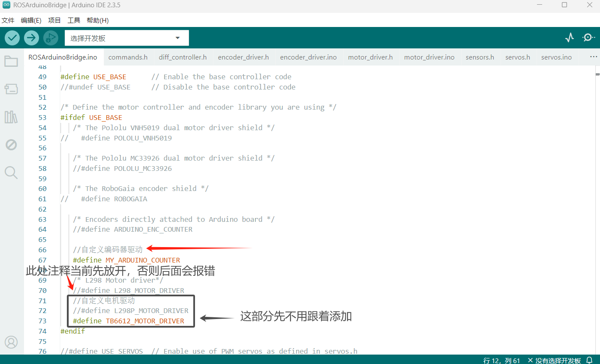
Task: Open the 文件 menu
Action: [8, 20]
